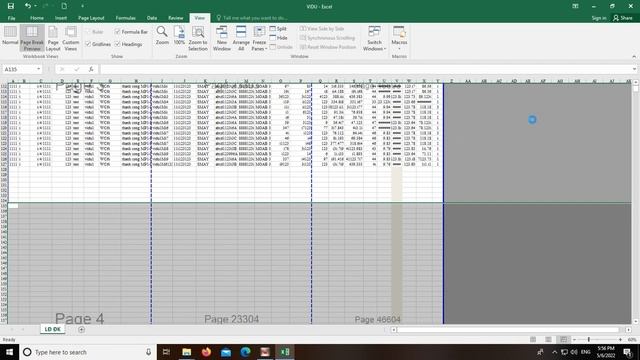Open the Page Layout tab
Screen dimensions: 640x360
point(91,18)
